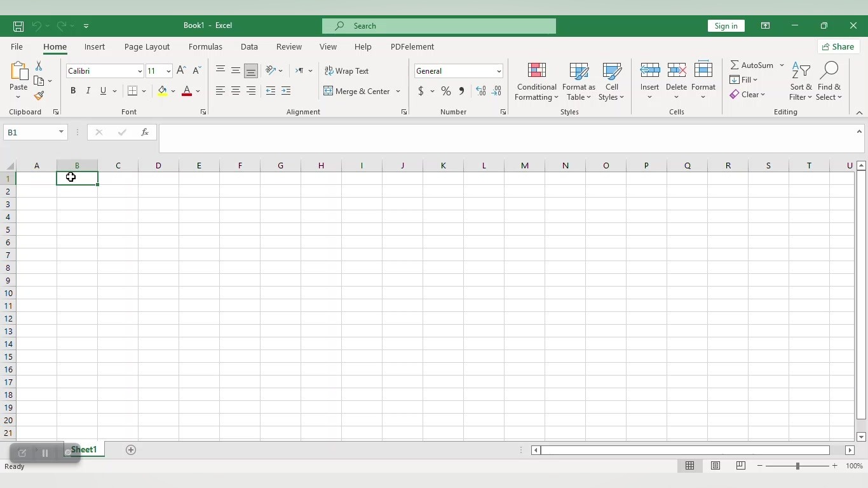Decrease the cell indent
The height and width of the screenshot is (488, 868).
(x=271, y=91)
